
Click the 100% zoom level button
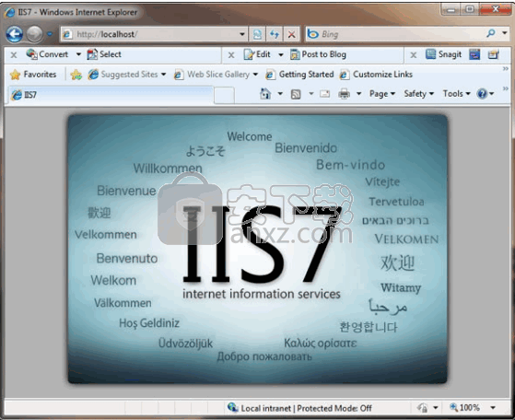[x=464, y=407]
